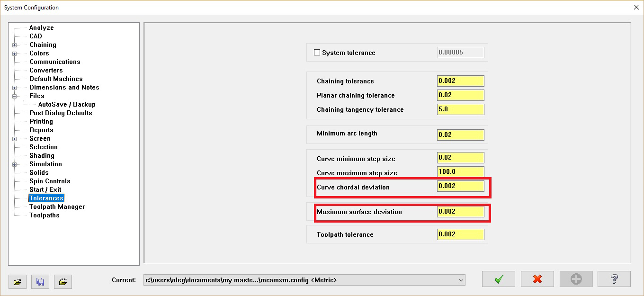Close the System Configuration window
644x296 pixels.
635,7
